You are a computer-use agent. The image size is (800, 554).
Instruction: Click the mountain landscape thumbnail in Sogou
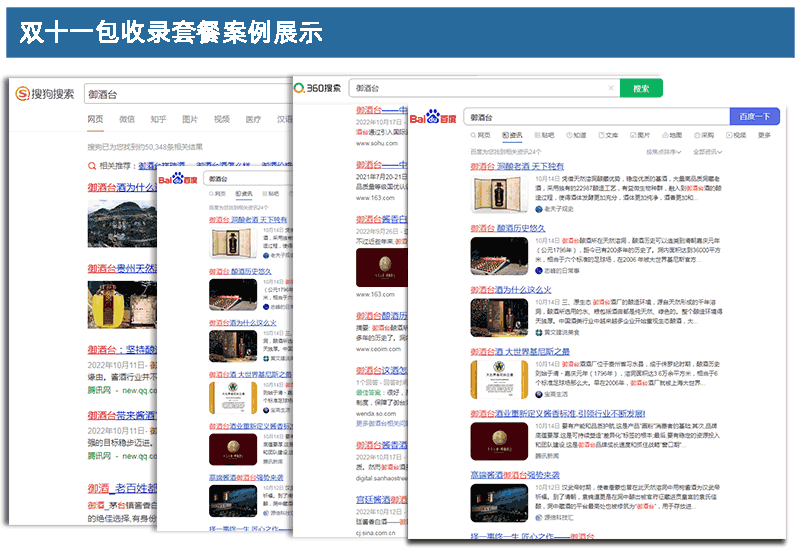122,223
